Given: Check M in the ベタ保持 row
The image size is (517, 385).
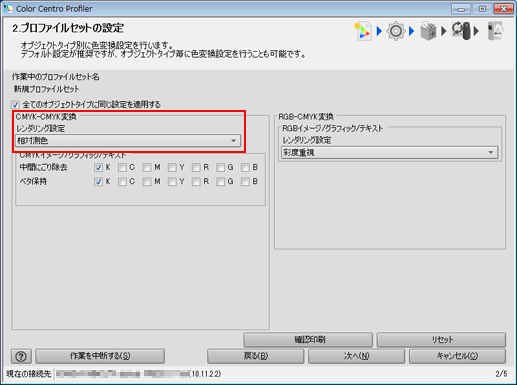Looking at the screenshot, I should (147, 182).
